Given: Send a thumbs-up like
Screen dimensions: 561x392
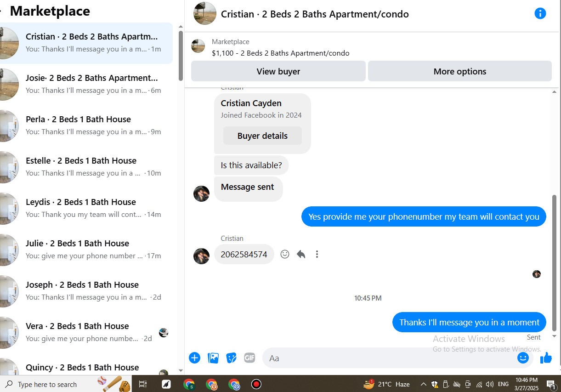Looking at the screenshot, I should 546,358.
